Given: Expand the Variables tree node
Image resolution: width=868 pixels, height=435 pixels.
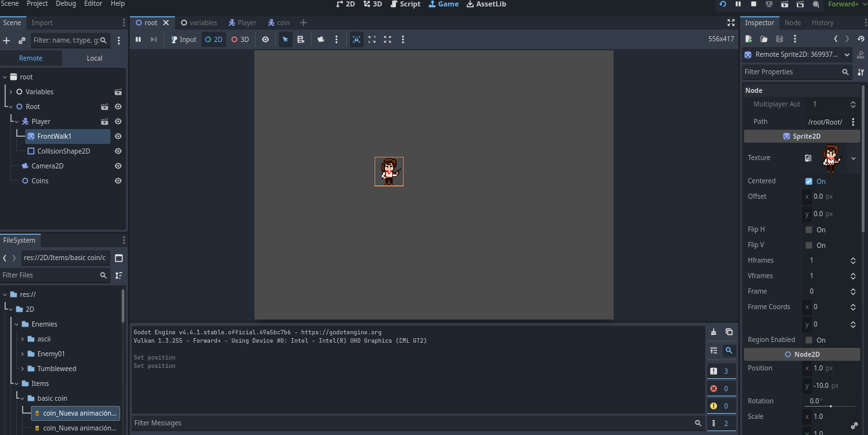Looking at the screenshot, I should click(11, 92).
